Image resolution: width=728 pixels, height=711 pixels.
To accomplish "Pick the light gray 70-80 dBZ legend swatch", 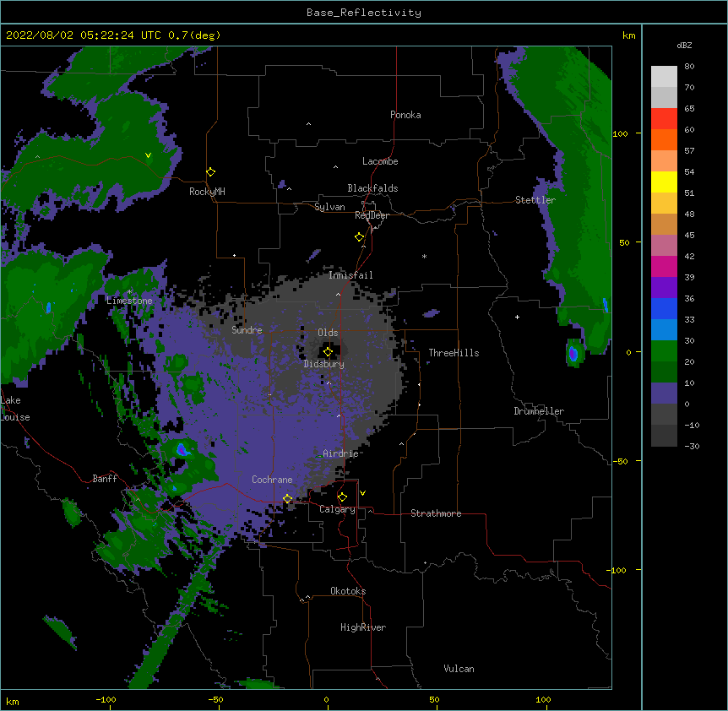I will (664, 76).
